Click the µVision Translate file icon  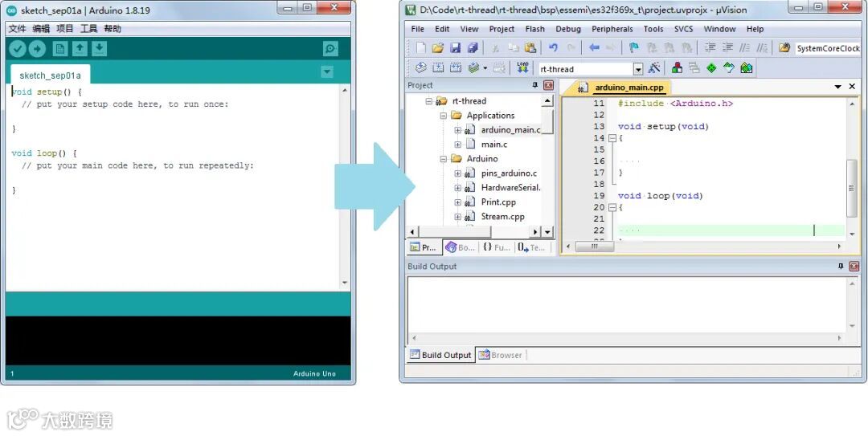coord(420,68)
